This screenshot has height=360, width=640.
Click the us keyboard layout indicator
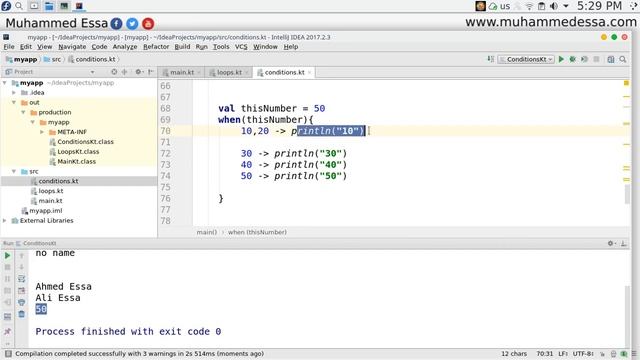click(x=505, y=6)
